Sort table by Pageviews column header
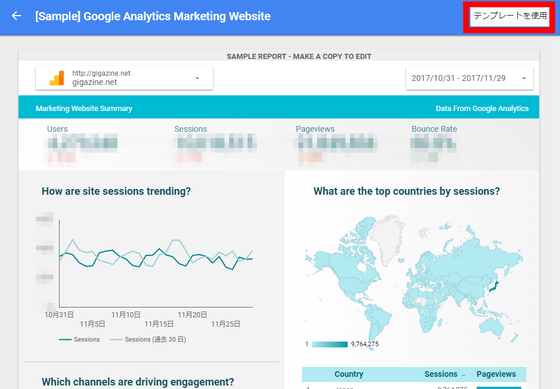Viewport: 560px width, 389px height. 496,374
